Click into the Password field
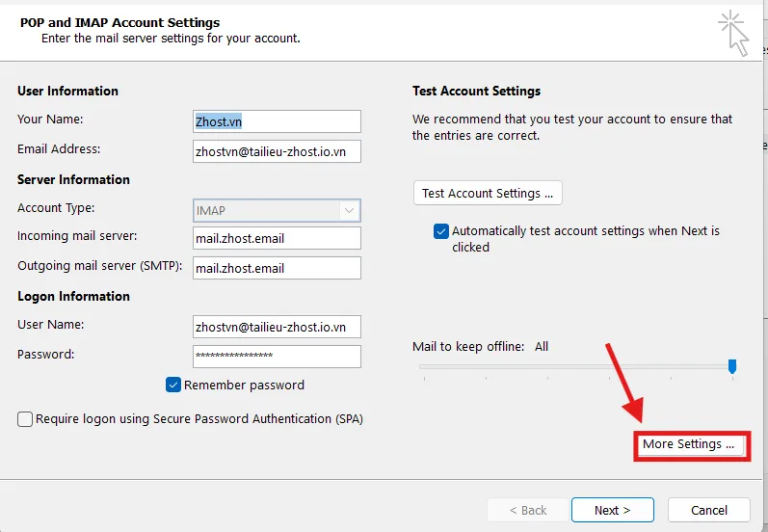 (x=277, y=356)
